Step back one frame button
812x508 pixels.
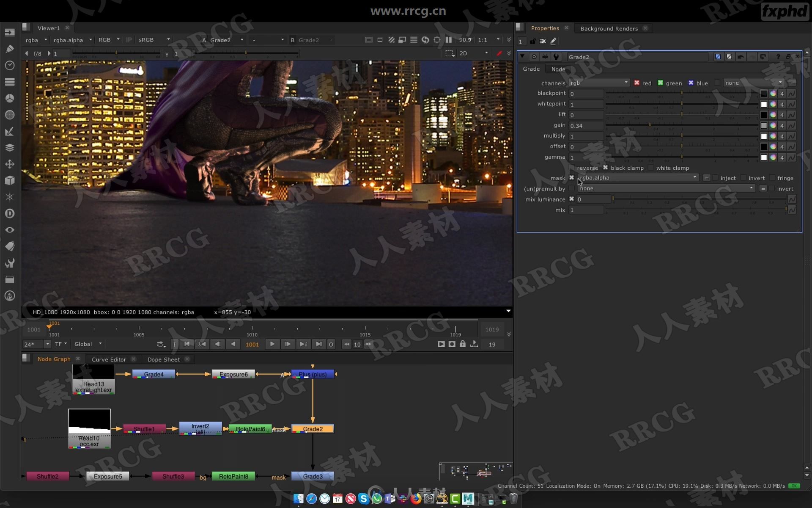(217, 344)
